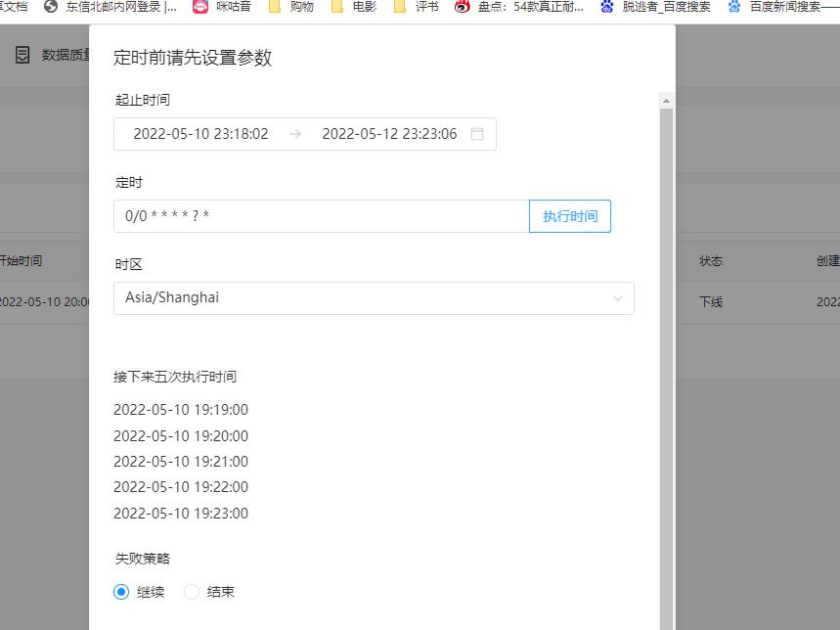
Task: Click the dialog vertical scrollbar thumb
Action: [x=667, y=369]
